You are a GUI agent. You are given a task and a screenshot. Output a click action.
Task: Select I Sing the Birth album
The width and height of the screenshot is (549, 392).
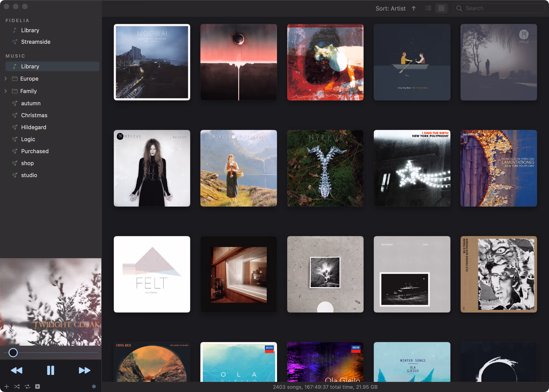point(412,168)
